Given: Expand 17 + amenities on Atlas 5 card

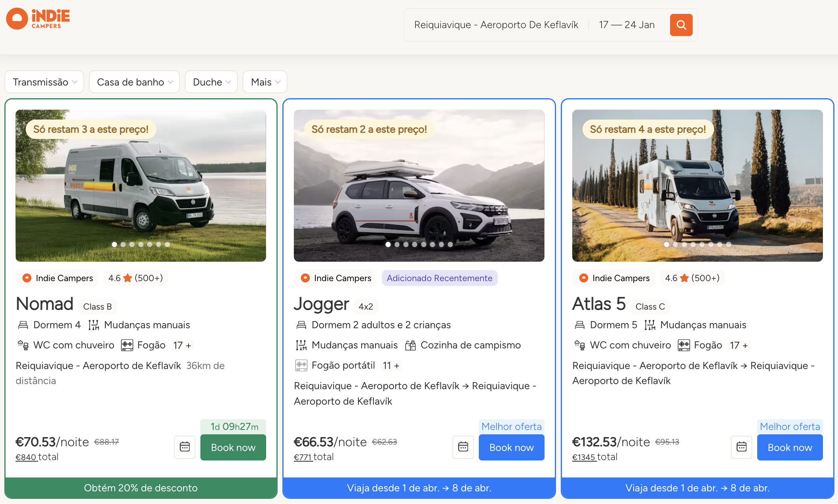Looking at the screenshot, I should pos(739,345).
